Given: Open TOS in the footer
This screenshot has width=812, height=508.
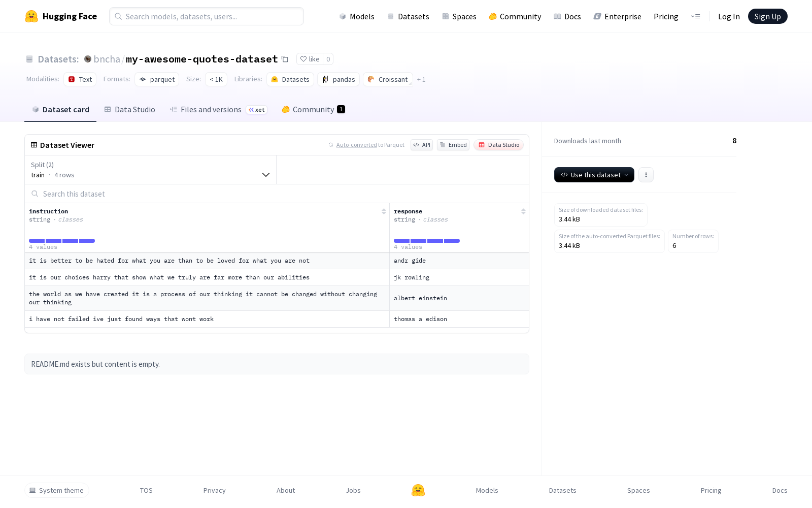Looking at the screenshot, I should pyautogui.click(x=146, y=490).
